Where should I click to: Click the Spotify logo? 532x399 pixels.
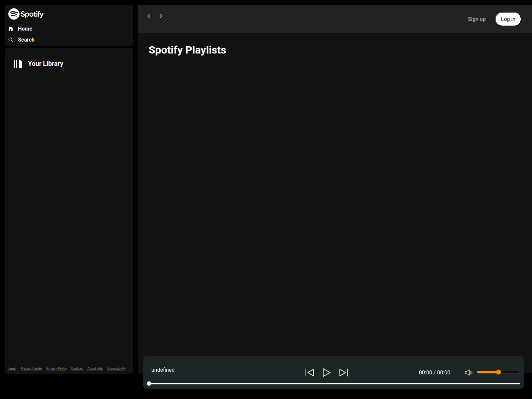tap(26, 14)
